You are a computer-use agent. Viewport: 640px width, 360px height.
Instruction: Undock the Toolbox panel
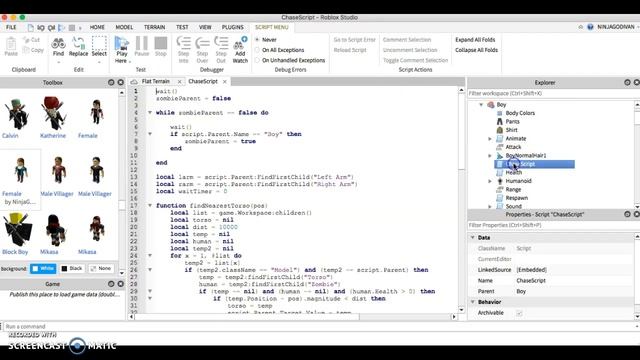point(111,82)
